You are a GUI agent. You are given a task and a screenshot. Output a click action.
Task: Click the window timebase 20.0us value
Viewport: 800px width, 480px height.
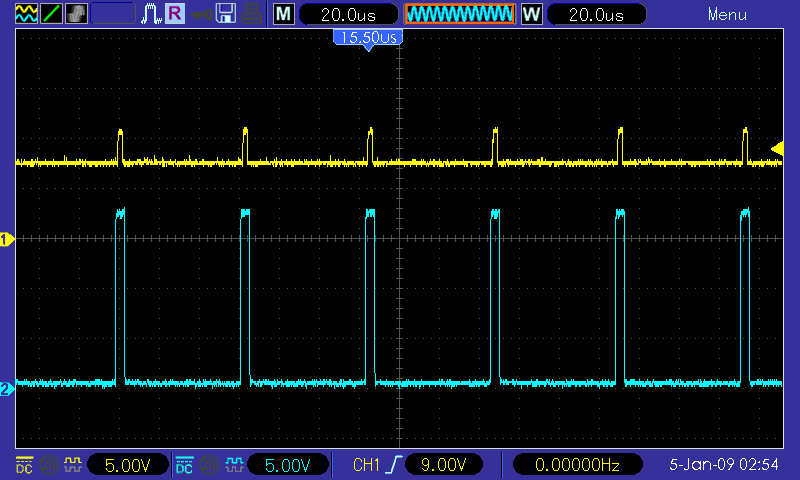[596, 14]
